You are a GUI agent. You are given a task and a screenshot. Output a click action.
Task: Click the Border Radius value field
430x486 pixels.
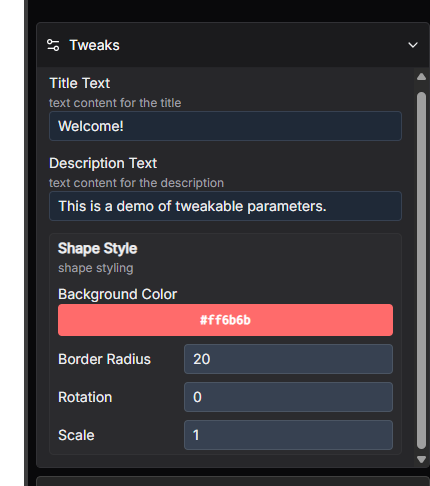click(x=288, y=359)
